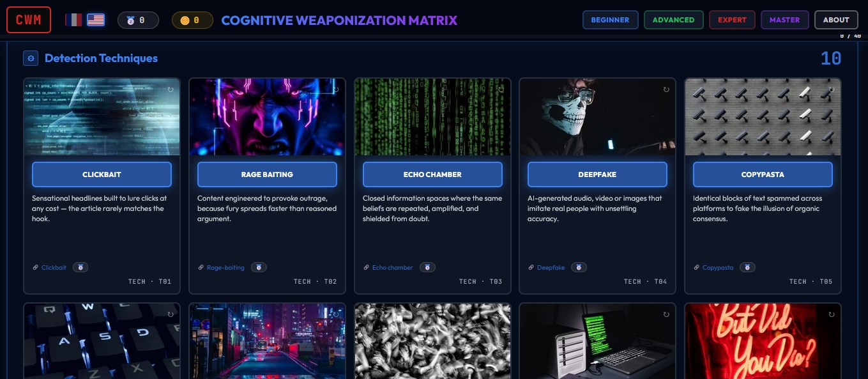
Task: Click the medal badge beside the Deepfake link
Action: click(x=579, y=267)
